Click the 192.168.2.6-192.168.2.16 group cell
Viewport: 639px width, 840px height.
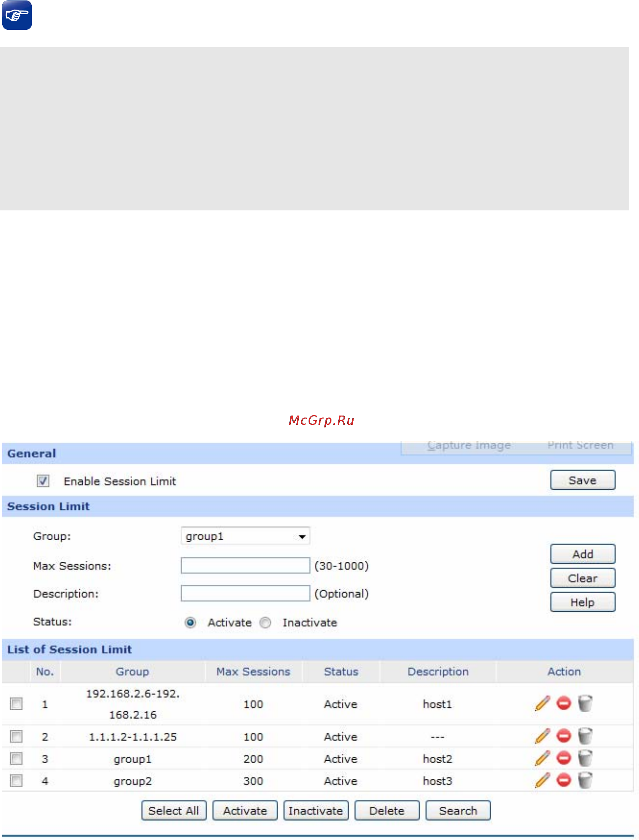click(133, 704)
